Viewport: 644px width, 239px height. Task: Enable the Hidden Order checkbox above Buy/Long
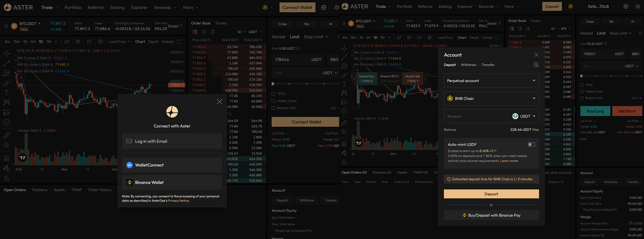pos(582,92)
